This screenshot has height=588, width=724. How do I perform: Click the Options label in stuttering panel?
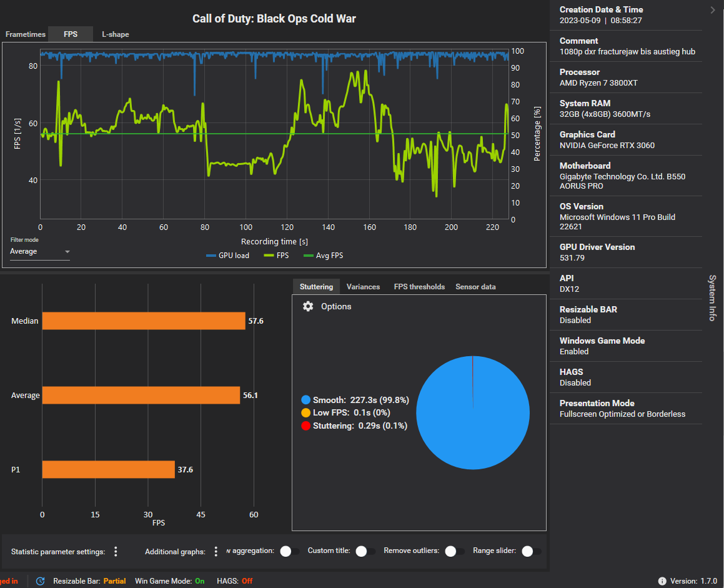(336, 306)
